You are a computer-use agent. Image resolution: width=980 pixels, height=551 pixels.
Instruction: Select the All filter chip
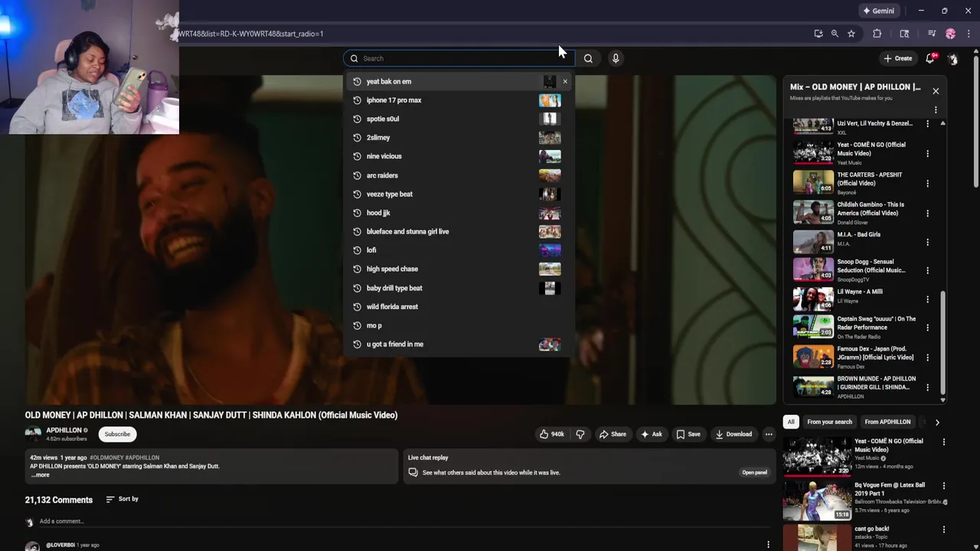pyautogui.click(x=791, y=422)
